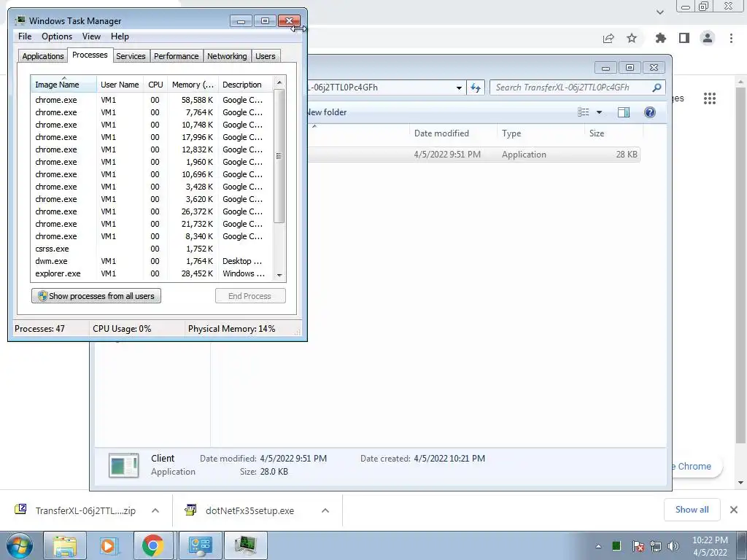Click End Process button
747x560 pixels.
click(x=250, y=296)
